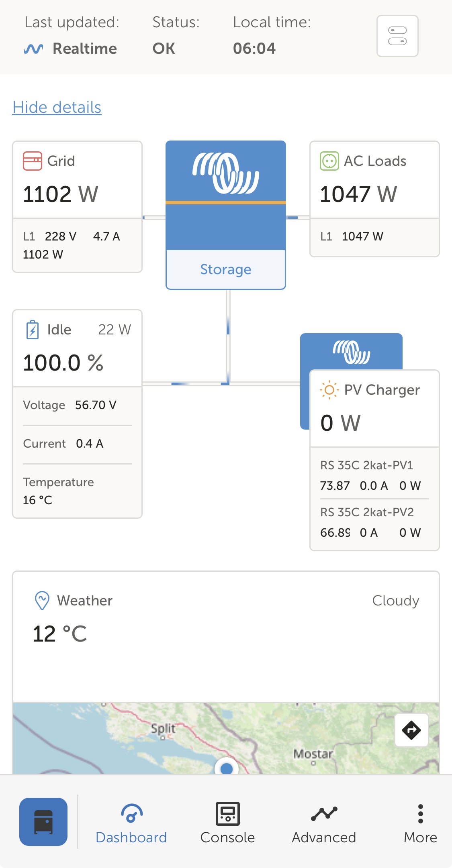Click the Realtime wave icon
Image resolution: width=452 pixels, height=868 pixels.
click(x=34, y=49)
